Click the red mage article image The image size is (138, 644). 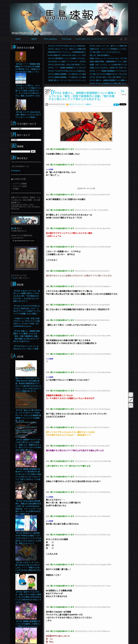86,127
